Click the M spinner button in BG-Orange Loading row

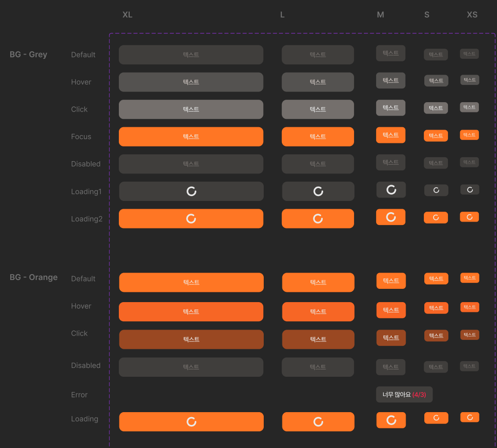(391, 420)
